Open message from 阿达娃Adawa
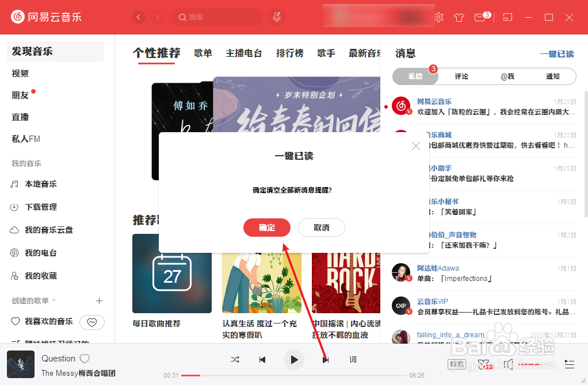 coord(483,274)
